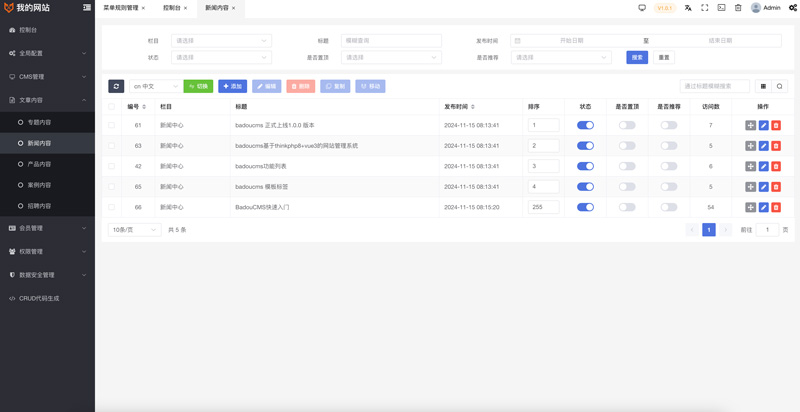
Task: Delete row 61 with trash icon
Action: [776, 125]
